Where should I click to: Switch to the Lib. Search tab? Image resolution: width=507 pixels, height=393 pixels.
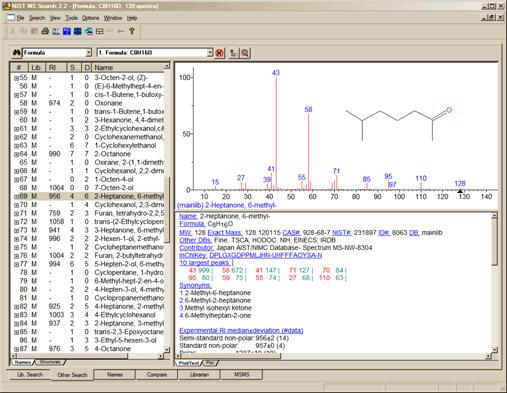(x=30, y=375)
